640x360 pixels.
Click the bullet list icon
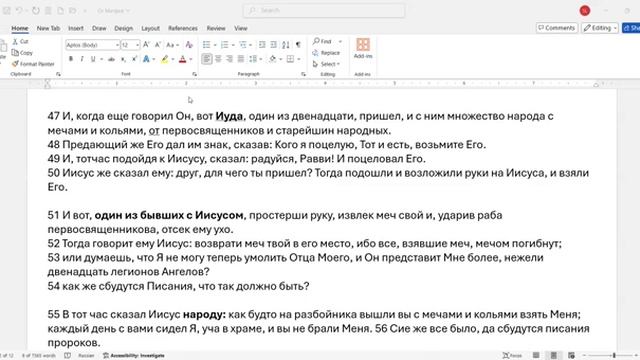(207, 44)
